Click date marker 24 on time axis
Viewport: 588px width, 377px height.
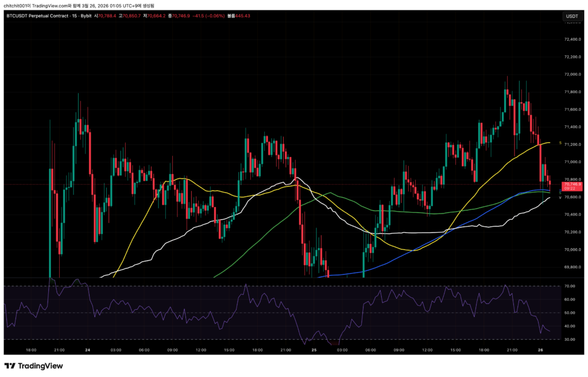click(x=87, y=349)
